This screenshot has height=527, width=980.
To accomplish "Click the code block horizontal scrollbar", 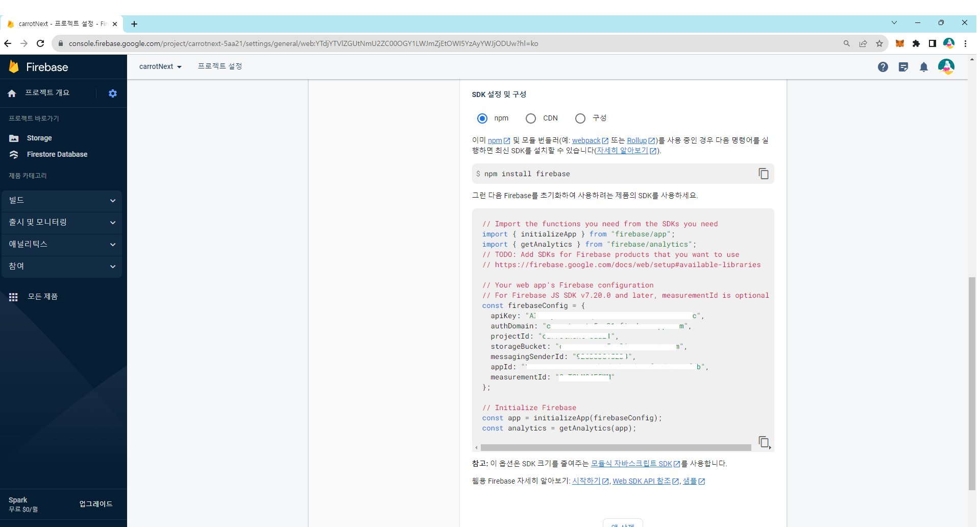I will [x=616, y=448].
